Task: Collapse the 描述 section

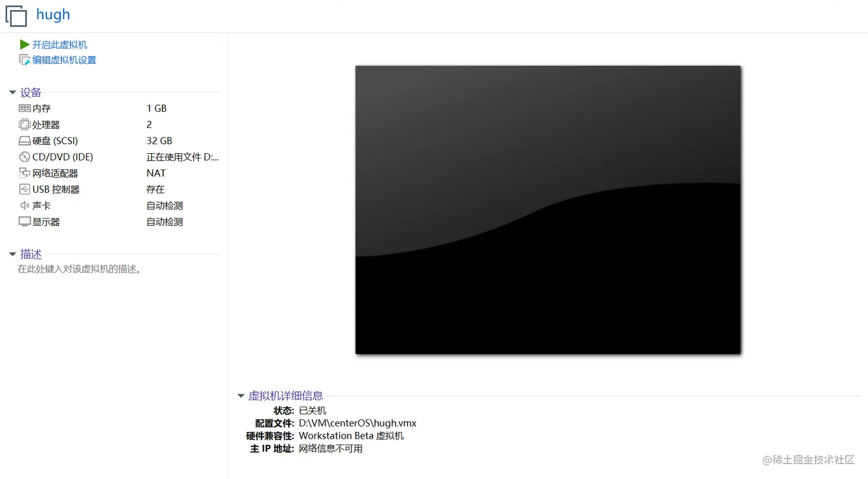Action: tap(13, 254)
